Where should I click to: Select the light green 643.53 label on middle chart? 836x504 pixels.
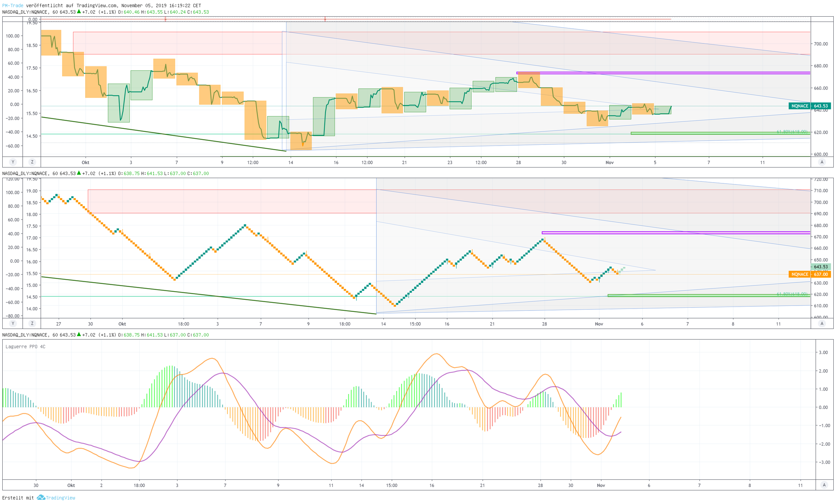[821, 267]
